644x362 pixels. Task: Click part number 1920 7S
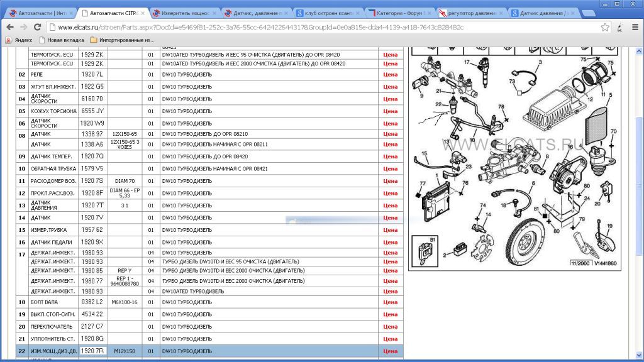pyautogui.click(x=92, y=180)
